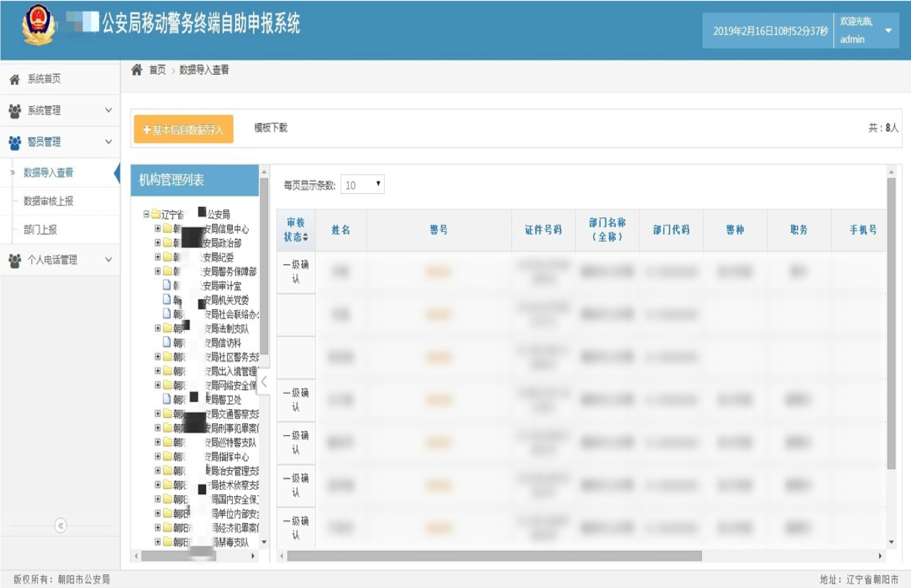The height and width of the screenshot is (588, 911).
Task: Open the 每页显示条数 dropdown
Action: (x=362, y=185)
